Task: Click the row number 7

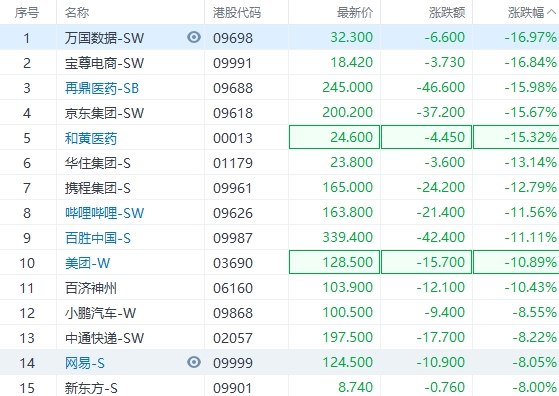Action: 27,188
